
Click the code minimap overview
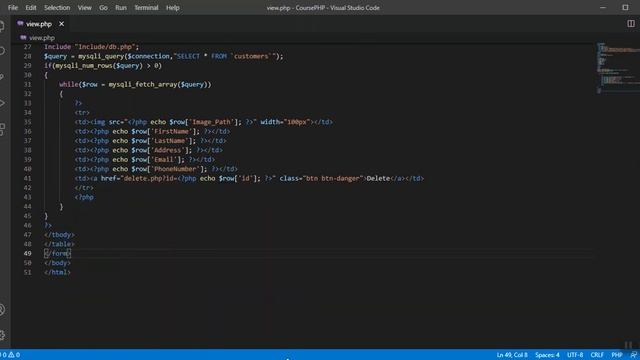pyautogui.click(x=618, y=68)
